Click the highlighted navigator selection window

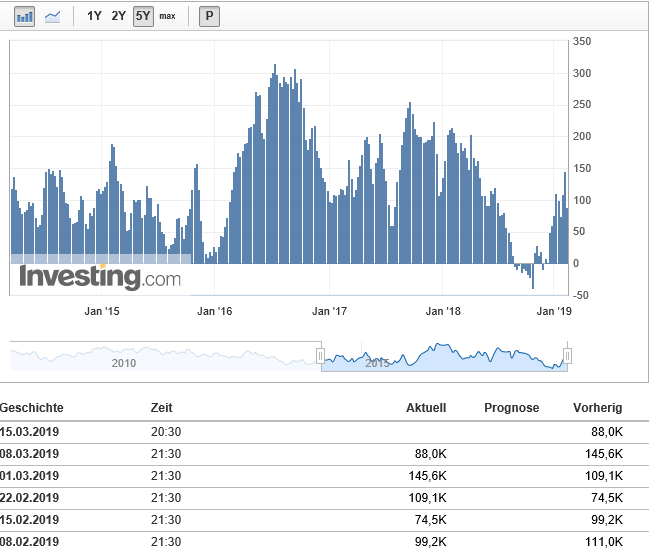(x=444, y=357)
